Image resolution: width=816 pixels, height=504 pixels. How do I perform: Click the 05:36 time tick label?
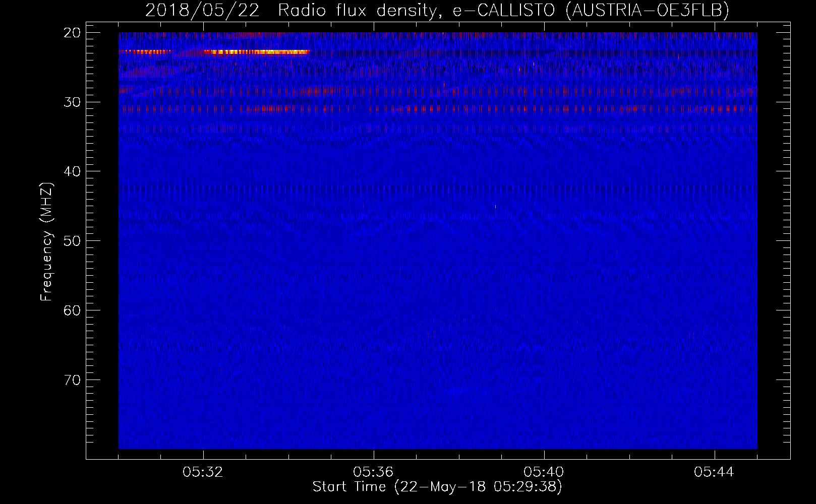(373, 472)
